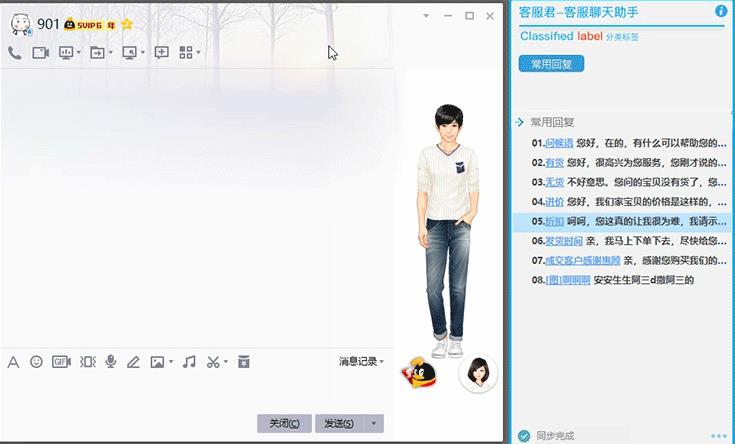Open the send options arrow next to 发送(S)

(374, 423)
